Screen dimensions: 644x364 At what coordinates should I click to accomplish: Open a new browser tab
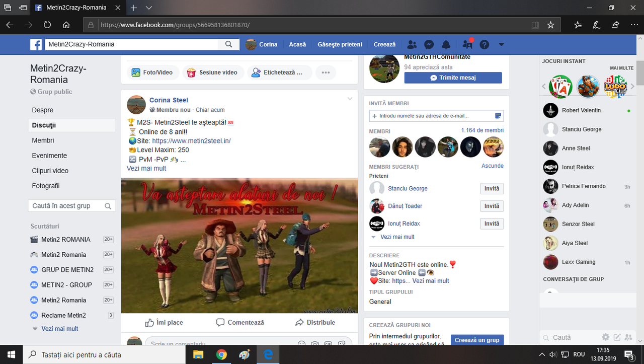[134, 8]
